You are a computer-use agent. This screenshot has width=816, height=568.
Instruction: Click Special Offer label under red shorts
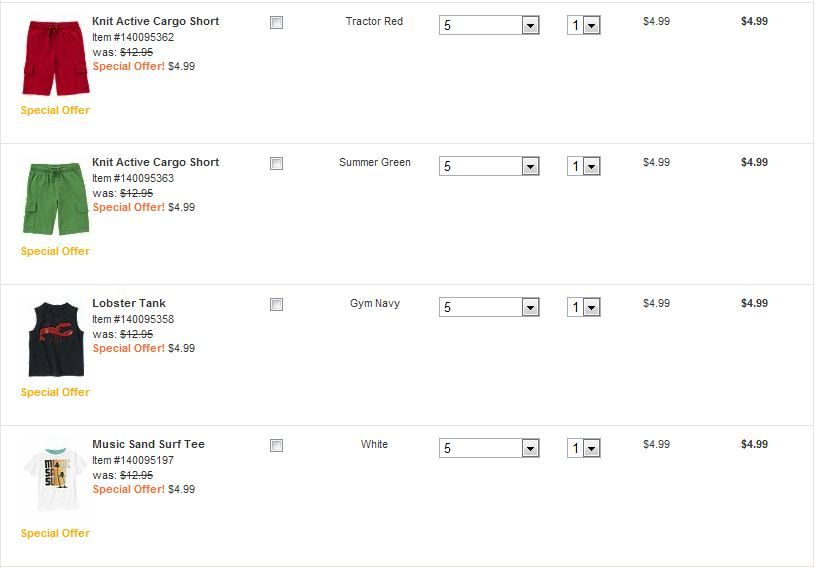coord(55,110)
